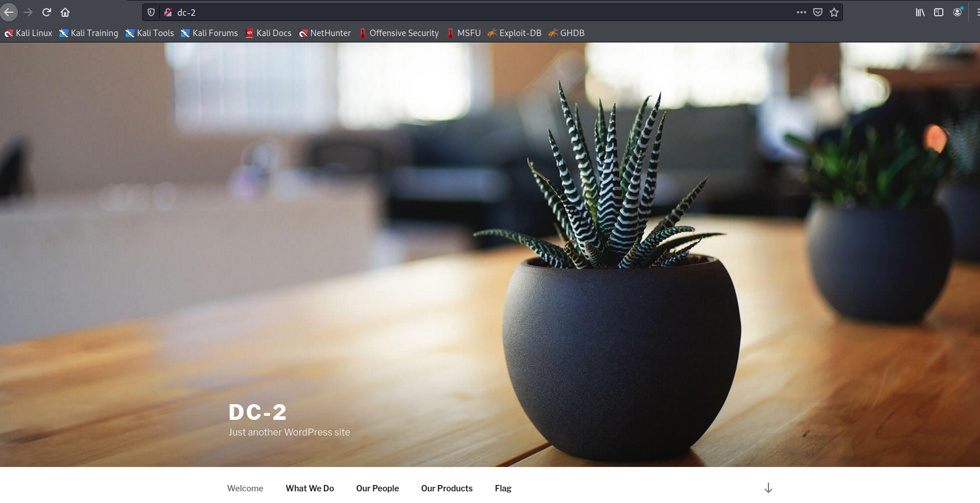This screenshot has width=980, height=503.
Task: Show tracking protection shield info
Action: (x=151, y=12)
